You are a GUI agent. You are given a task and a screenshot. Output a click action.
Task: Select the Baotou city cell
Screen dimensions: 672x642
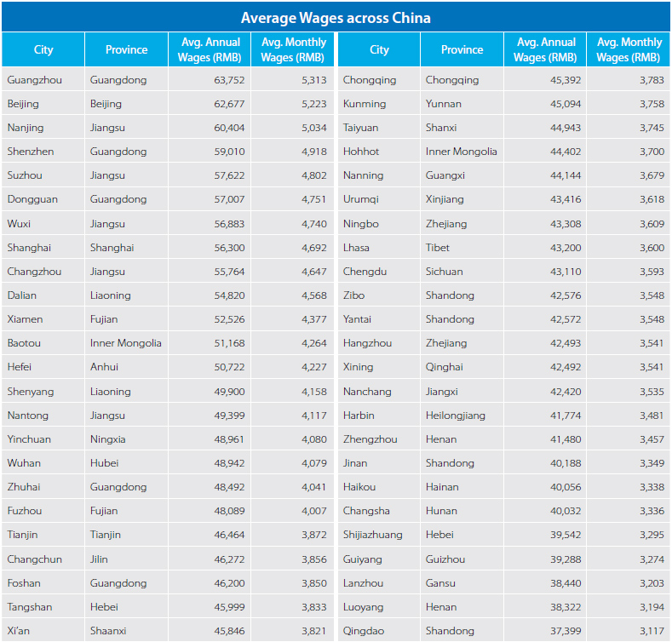tap(24, 343)
